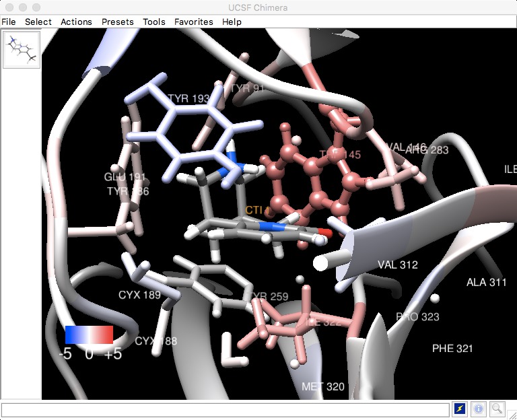Click the PHE 321 residue label
This screenshot has height=420, width=517.
click(x=452, y=349)
